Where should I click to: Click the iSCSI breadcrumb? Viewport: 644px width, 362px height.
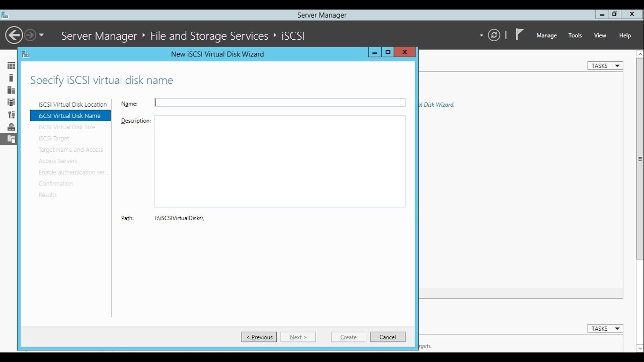tap(293, 36)
